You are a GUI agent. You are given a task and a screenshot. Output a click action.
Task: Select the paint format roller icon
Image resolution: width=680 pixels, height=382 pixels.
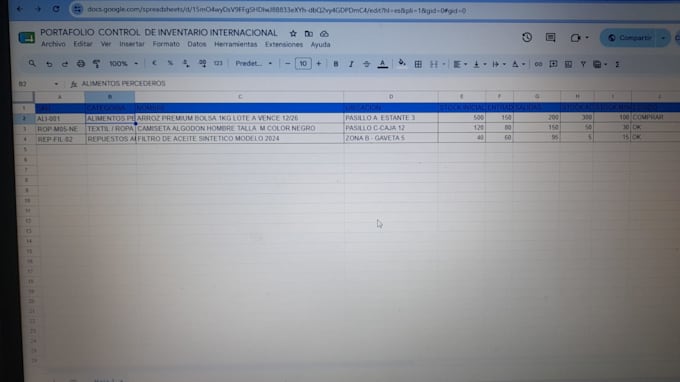(96, 64)
